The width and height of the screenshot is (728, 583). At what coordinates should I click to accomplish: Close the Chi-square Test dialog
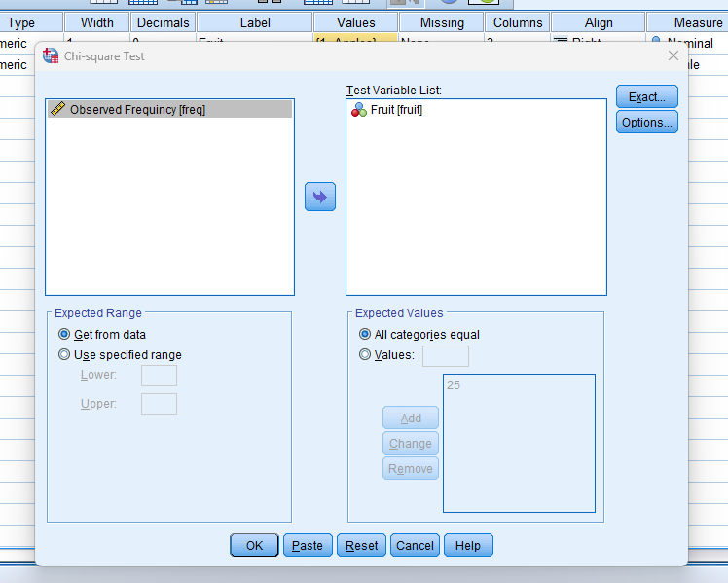673,56
